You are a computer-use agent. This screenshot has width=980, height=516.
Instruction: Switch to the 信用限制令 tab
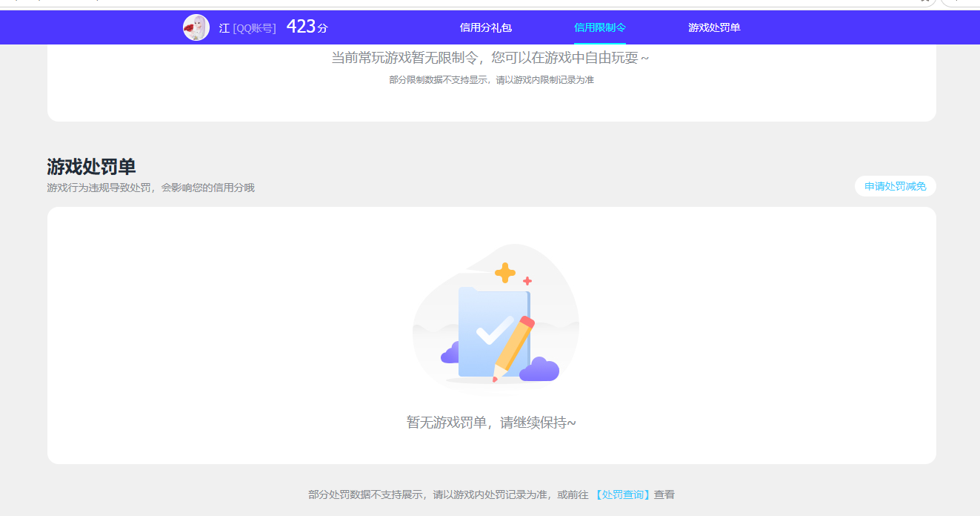click(600, 27)
